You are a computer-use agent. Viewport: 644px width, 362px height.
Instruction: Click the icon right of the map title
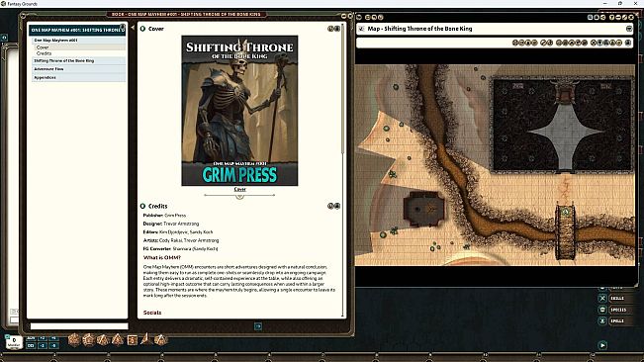pos(629,29)
